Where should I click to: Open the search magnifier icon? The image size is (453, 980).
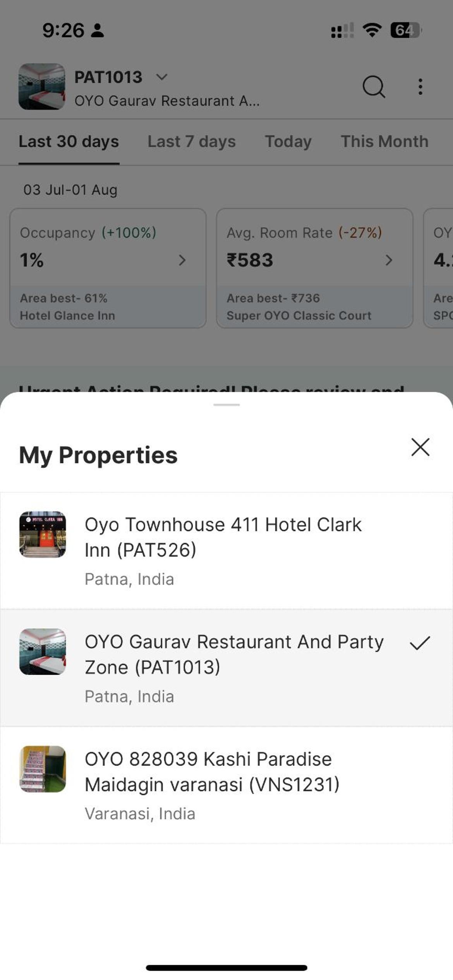click(374, 87)
